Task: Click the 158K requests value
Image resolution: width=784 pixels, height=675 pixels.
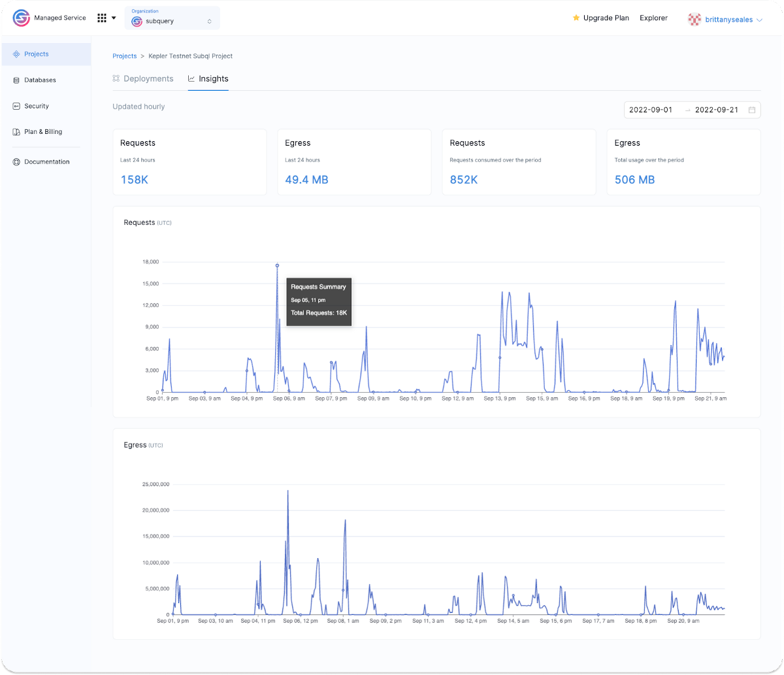Action: tap(135, 180)
